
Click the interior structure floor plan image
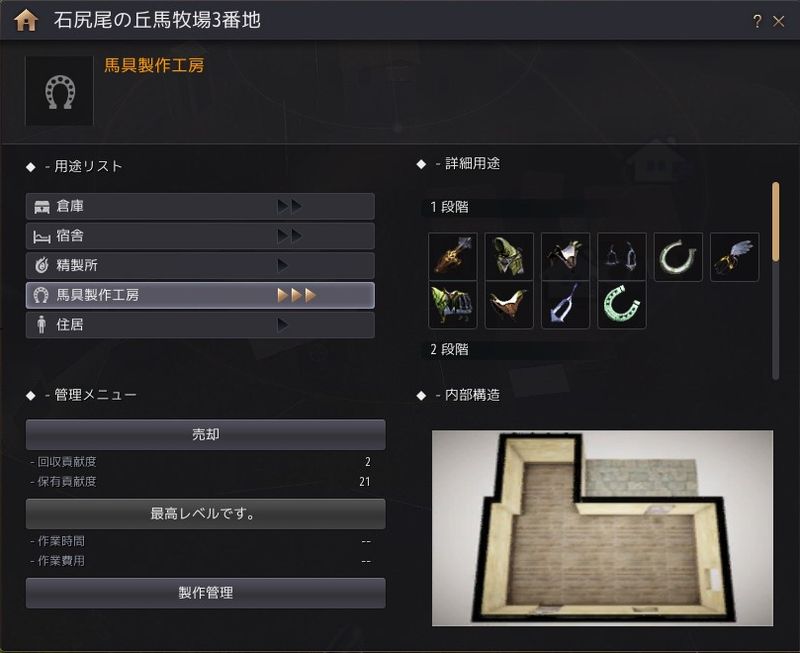tap(602, 528)
